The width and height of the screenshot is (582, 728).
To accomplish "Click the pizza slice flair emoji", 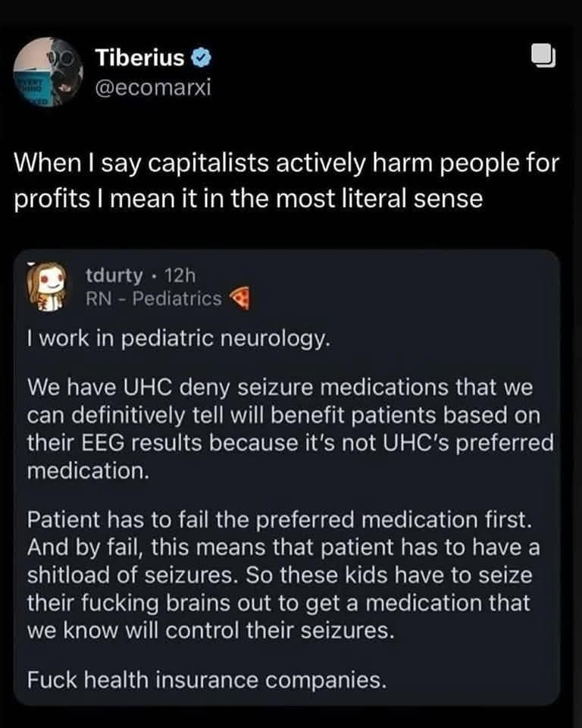I will [x=240, y=299].
